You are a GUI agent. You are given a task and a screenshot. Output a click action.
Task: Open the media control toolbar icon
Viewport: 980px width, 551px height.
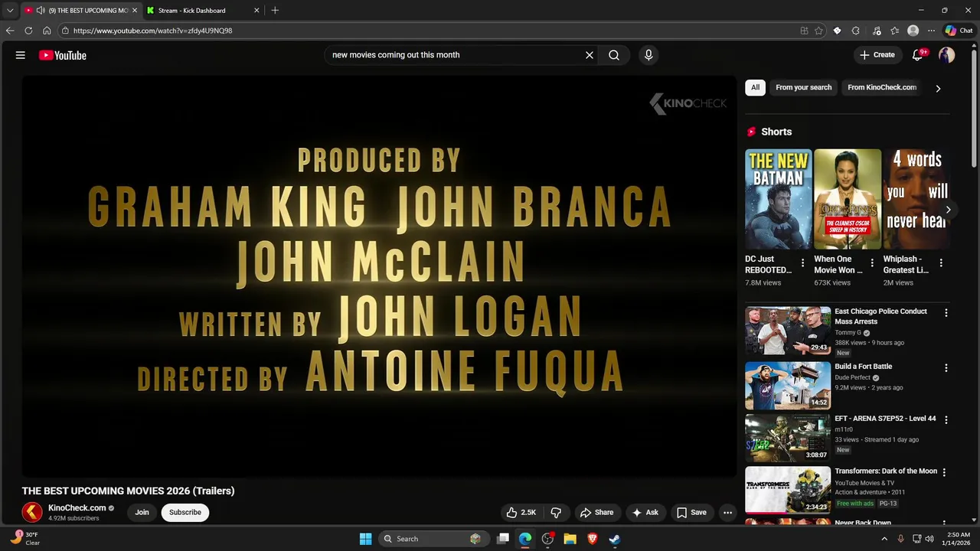click(x=877, y=31)
